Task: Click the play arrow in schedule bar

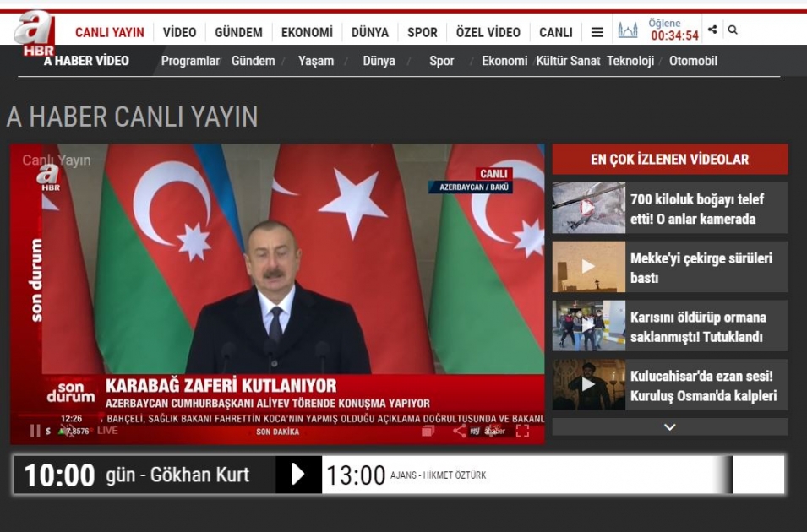Action: (x=298, y=475)
